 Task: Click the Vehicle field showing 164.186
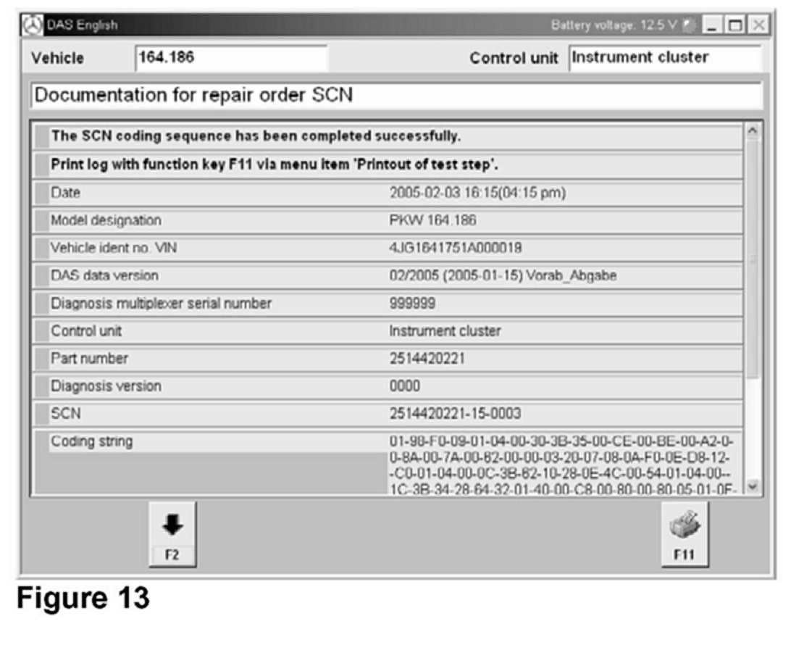tap(230, 58)
